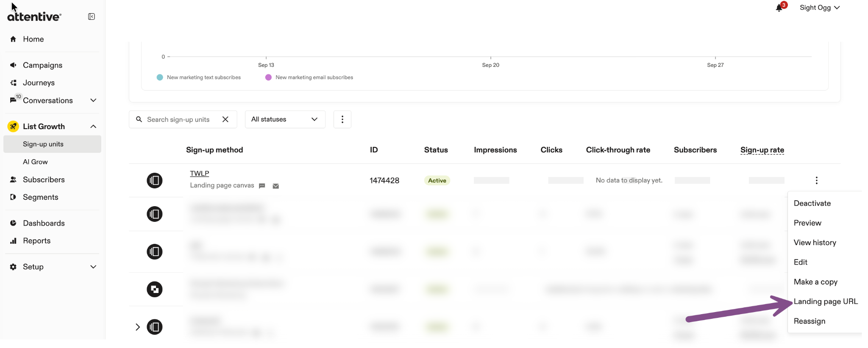
Task: Expand the Setup submenu
Action: point(94,267)
